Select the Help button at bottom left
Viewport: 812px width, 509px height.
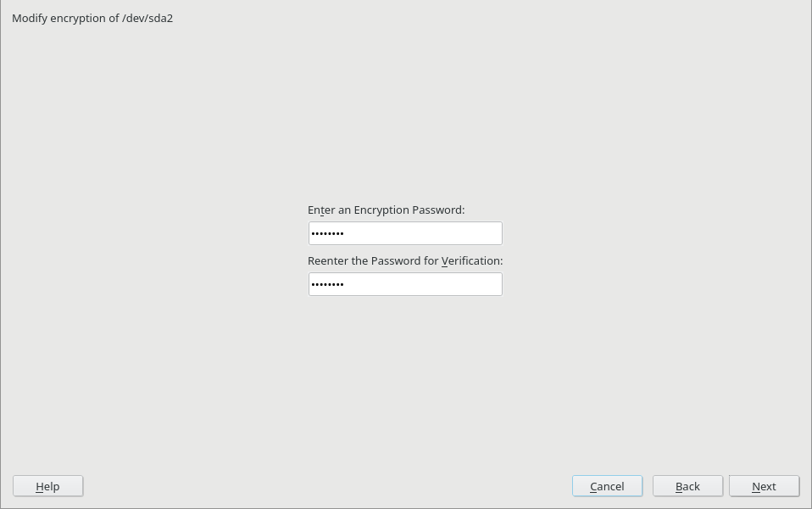(47, 486)
